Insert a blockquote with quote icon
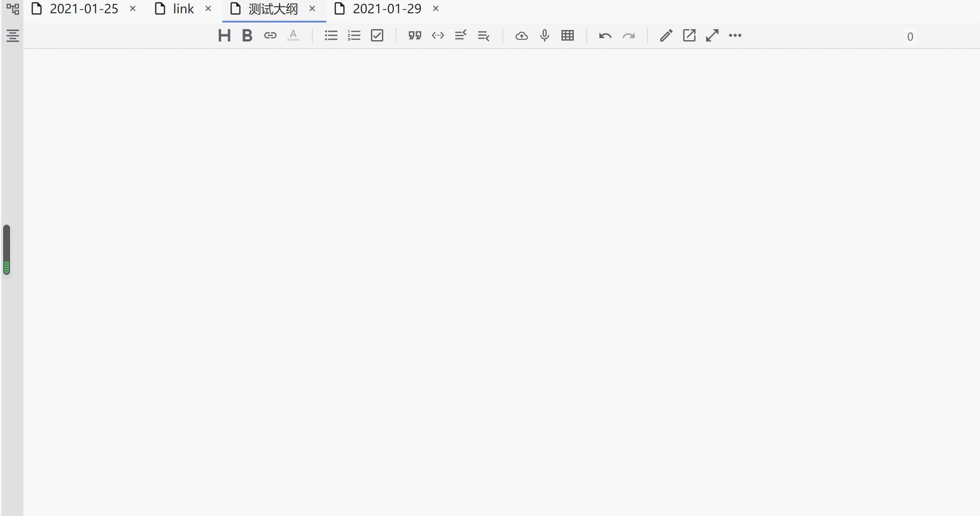Viewport: 980px width, 516px height. (415, 36)
